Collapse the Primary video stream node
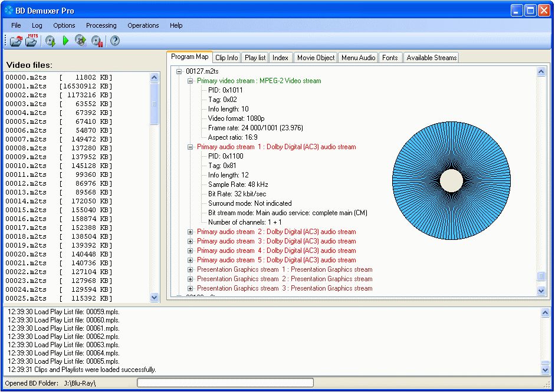The image size is (555, 392). click(190, 81)
